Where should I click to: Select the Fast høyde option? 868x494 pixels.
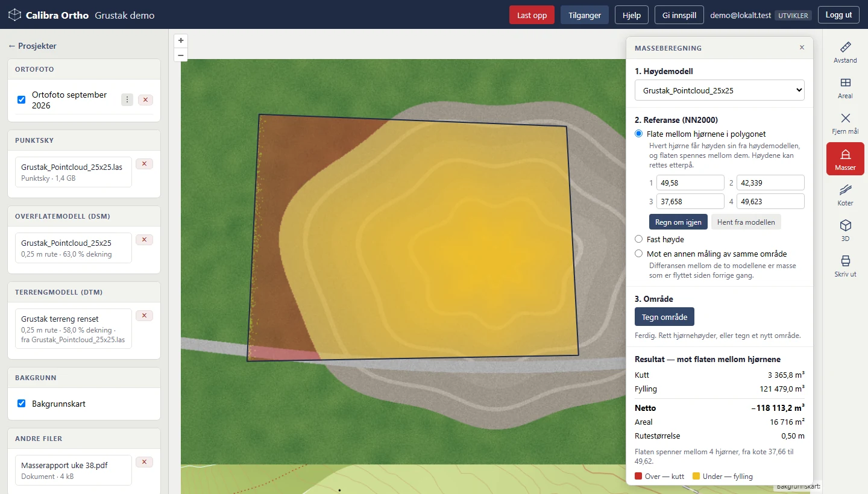639,239
